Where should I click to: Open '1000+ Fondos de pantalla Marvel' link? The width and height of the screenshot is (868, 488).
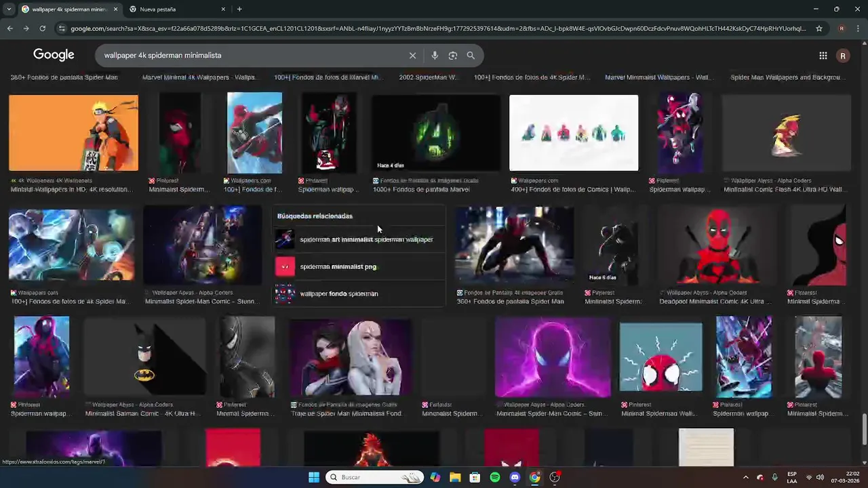coord(421,190)
